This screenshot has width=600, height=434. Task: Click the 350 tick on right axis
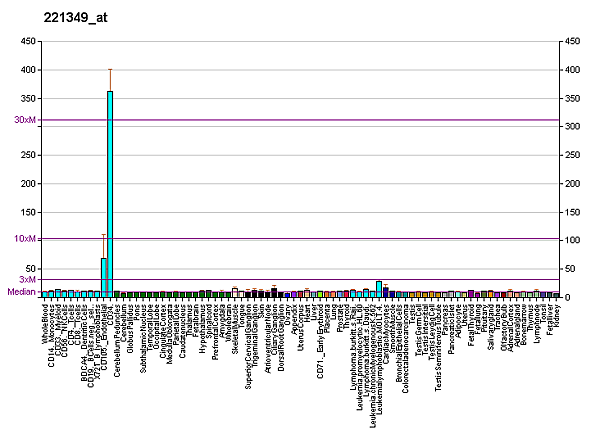(573, 98)
